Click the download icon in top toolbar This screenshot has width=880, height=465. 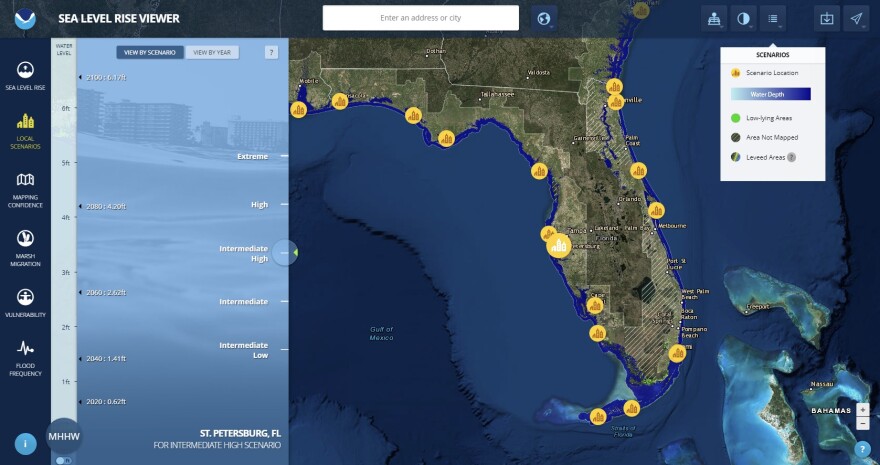coord(826,18)
